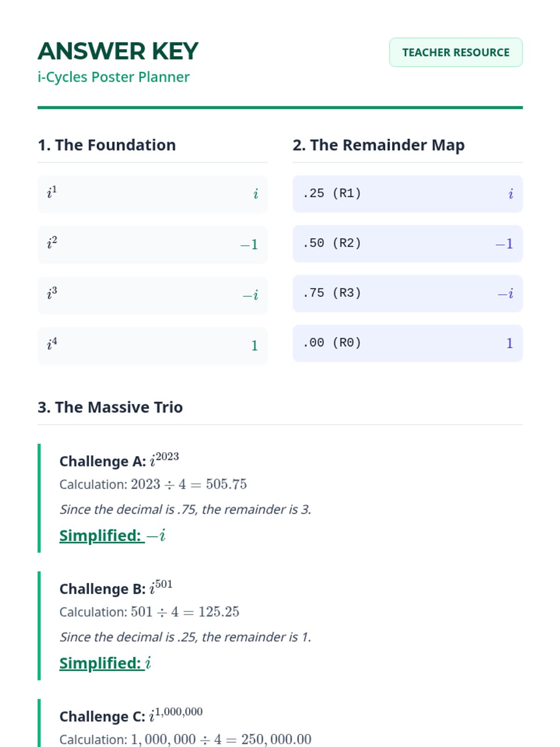Click the Challenge A heading
This screenshot has width=560, height=747.
[119, 460]
